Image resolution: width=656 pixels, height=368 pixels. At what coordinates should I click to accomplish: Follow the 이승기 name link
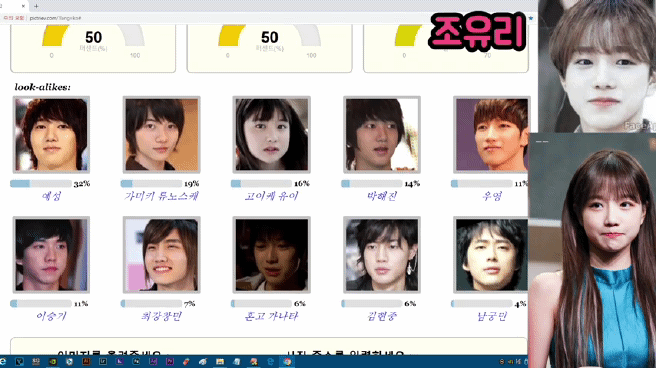click(51, 316)
